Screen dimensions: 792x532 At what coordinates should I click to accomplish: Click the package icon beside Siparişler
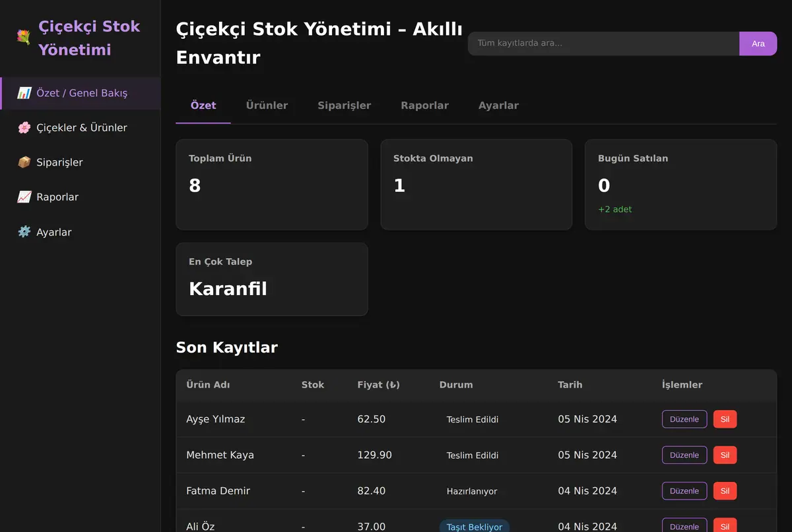tap(24, 162)
